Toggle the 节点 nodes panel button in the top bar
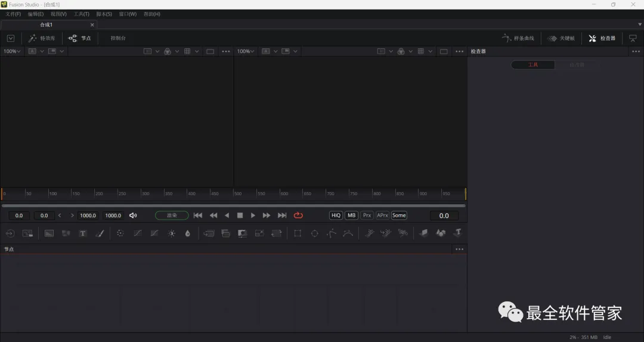 point(80,38)
